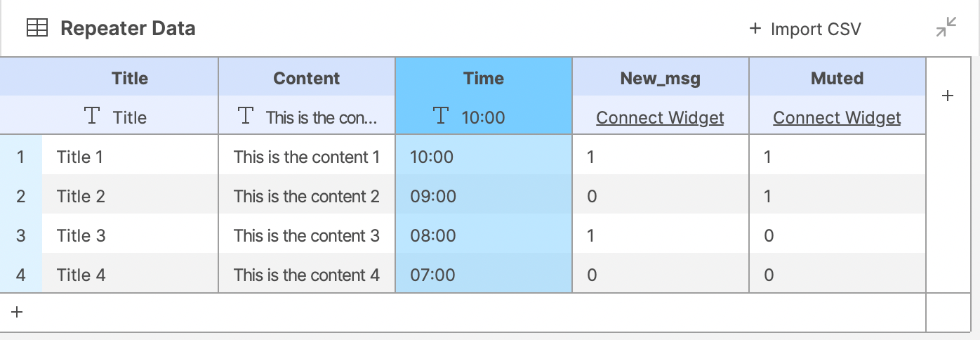
Task: Click the text icon under Time column
Action: 440,116
